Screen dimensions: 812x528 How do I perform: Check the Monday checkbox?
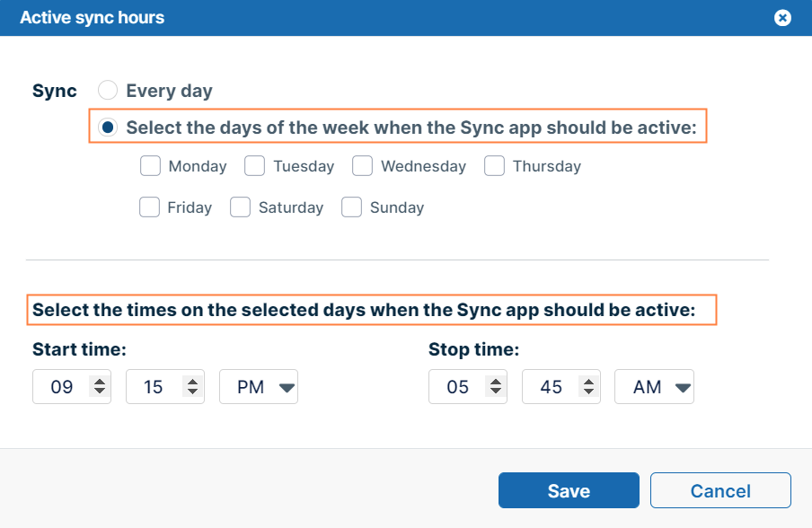click(150, 166)
